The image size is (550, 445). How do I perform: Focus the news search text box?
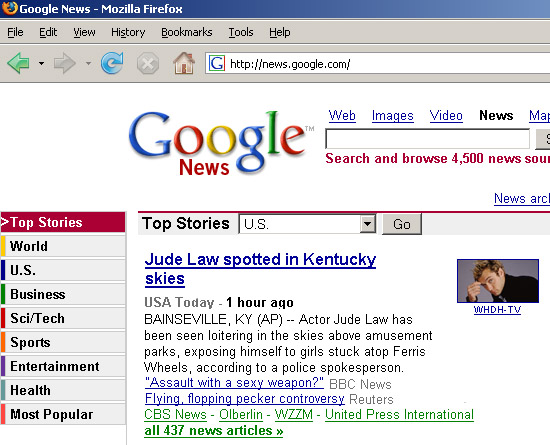click(x=427, y=139)
